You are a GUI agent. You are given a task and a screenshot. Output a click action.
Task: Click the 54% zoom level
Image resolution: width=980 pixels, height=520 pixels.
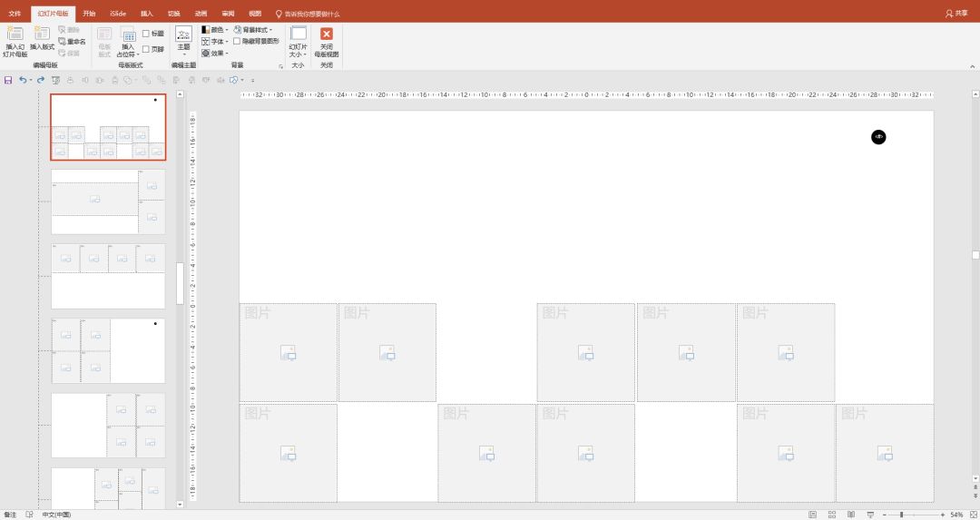[956, 515]
